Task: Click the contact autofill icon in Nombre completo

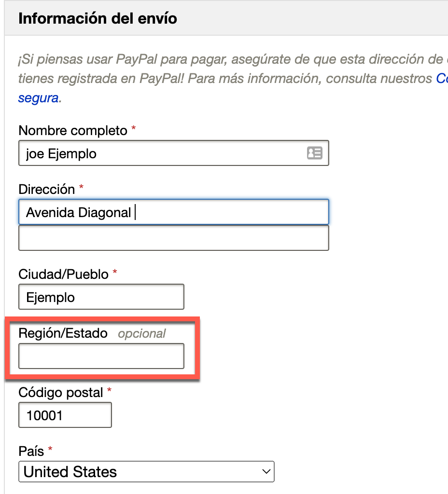Action: click(x=314, y=153)
